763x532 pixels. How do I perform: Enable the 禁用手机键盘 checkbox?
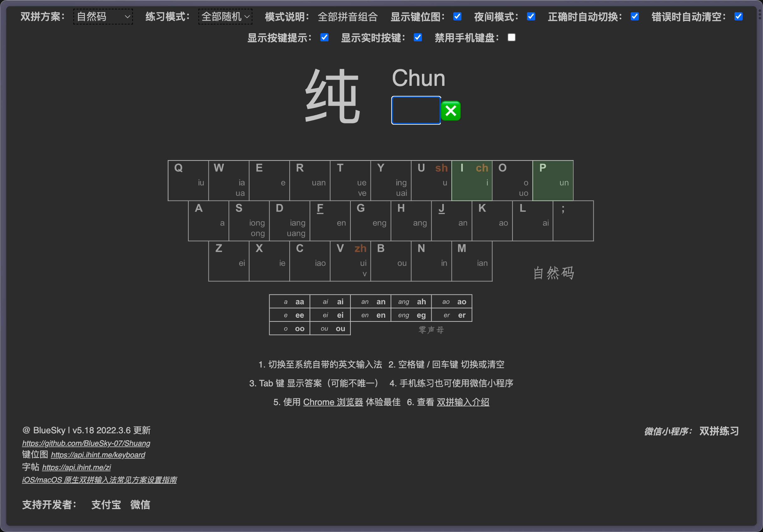511,37
